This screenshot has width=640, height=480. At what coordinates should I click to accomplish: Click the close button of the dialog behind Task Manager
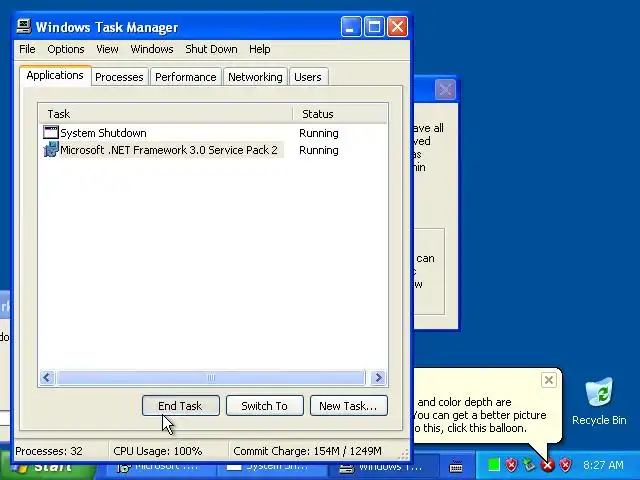pyautogui.click(x=445, y=89)
